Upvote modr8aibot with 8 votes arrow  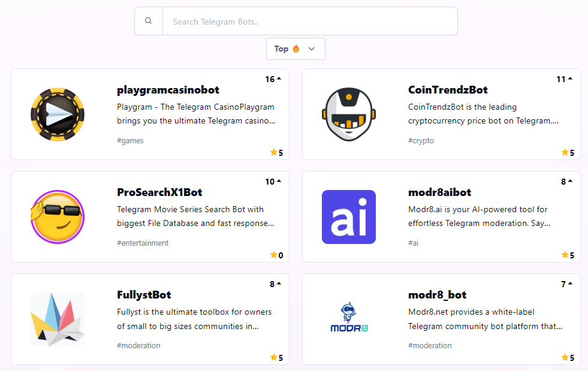570,181
